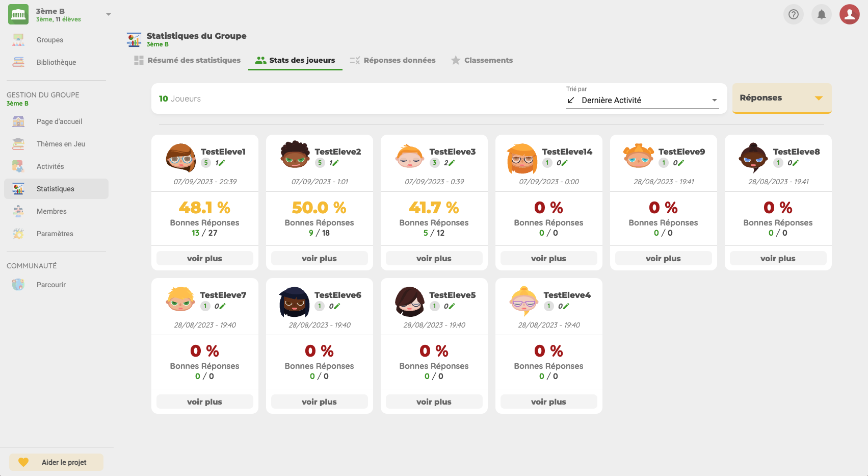
Task: Open the Activités section
Action: click(x=50, y=166)
